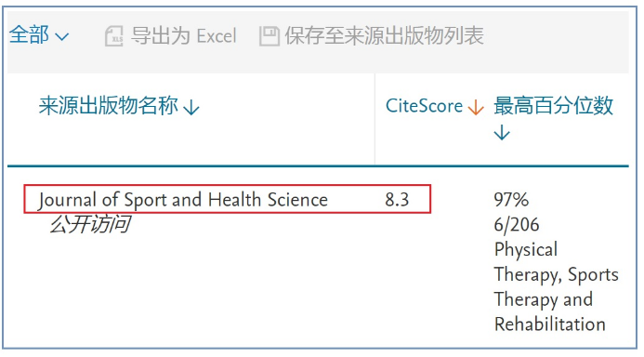
Task: Click the orange CiteScore sort arrow
Action: pos(476,107)
